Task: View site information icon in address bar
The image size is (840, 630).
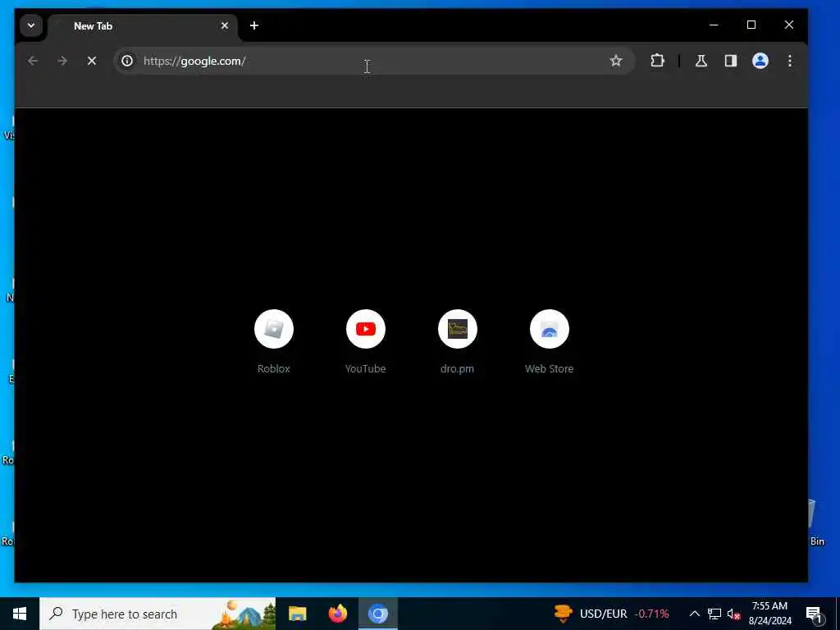Action: click(127, 61)
